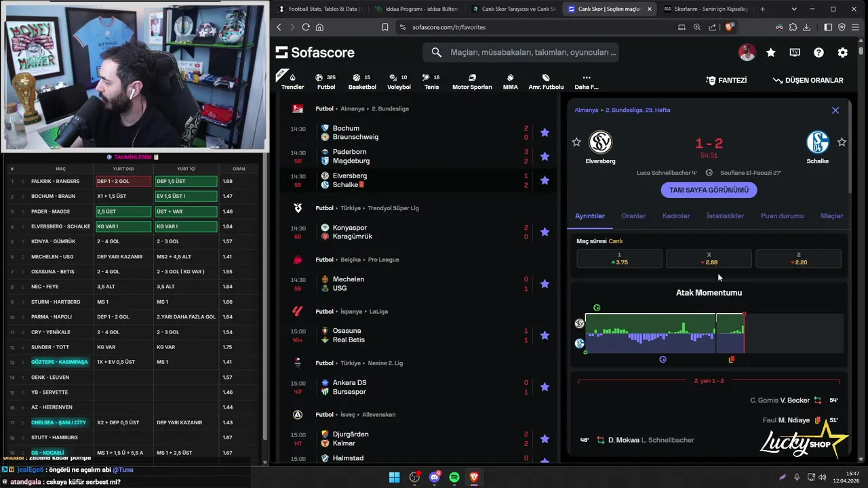Open the FANTEZİ link
The width and height of the screenshot is (868, 488).
coord(726,80)
